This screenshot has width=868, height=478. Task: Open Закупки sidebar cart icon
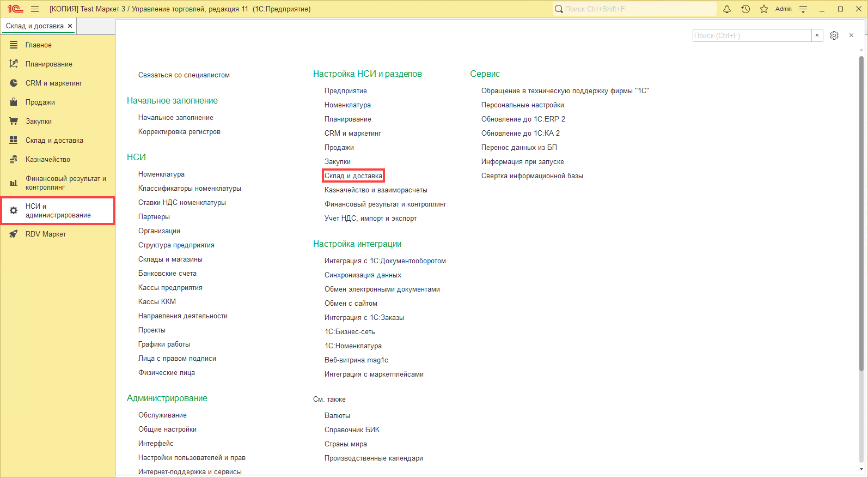14,121
